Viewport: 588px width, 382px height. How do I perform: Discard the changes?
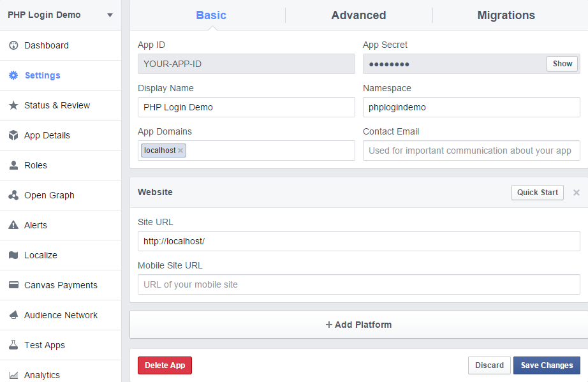click(489, 365)
